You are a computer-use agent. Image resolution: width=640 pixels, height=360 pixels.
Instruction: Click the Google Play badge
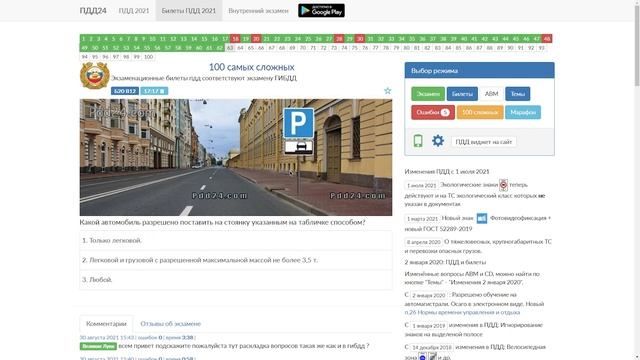point(321,11)
